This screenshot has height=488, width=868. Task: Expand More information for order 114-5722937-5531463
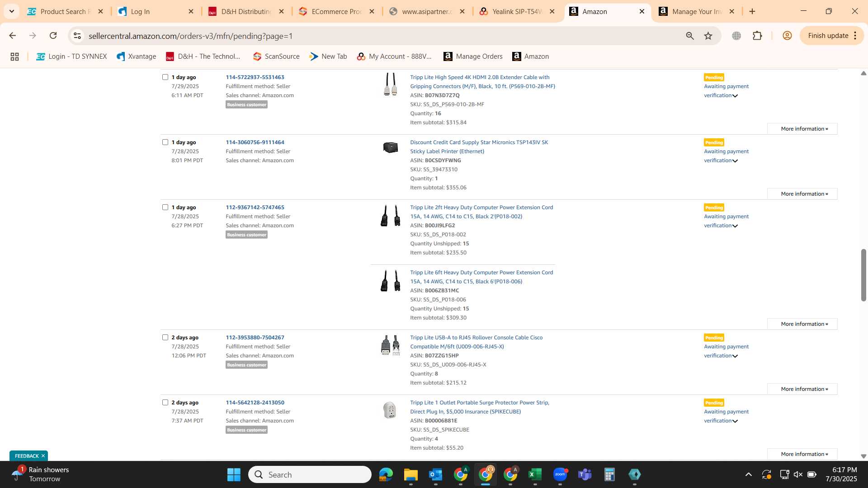pyautogui.click(x=802, y=129)
